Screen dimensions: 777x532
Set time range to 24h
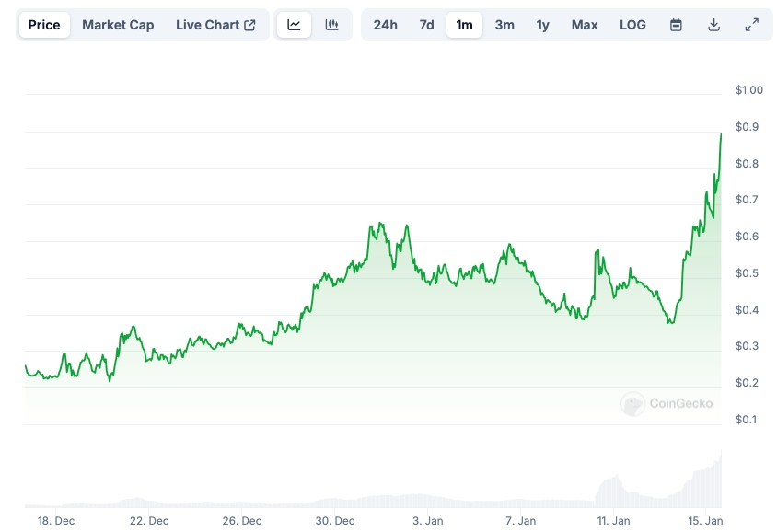pyautogui.click(x=385, y=25)
